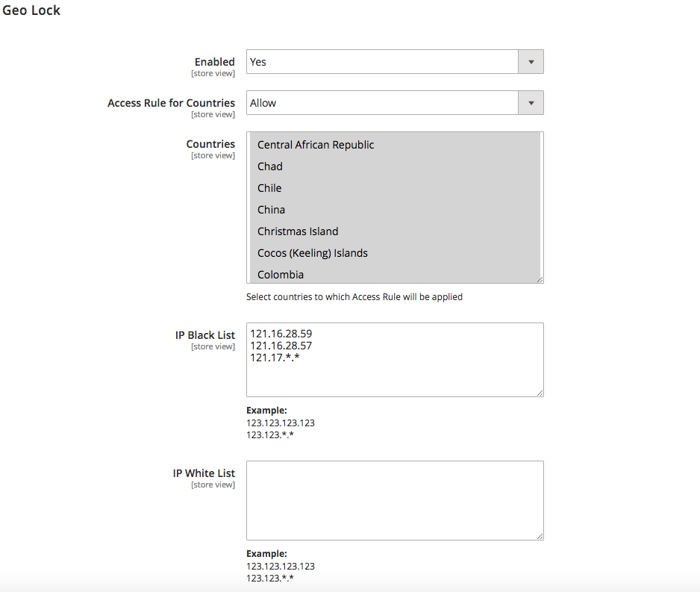
Task: Select Cocos (Keeling) Islands entry
Action: (395, 253)
